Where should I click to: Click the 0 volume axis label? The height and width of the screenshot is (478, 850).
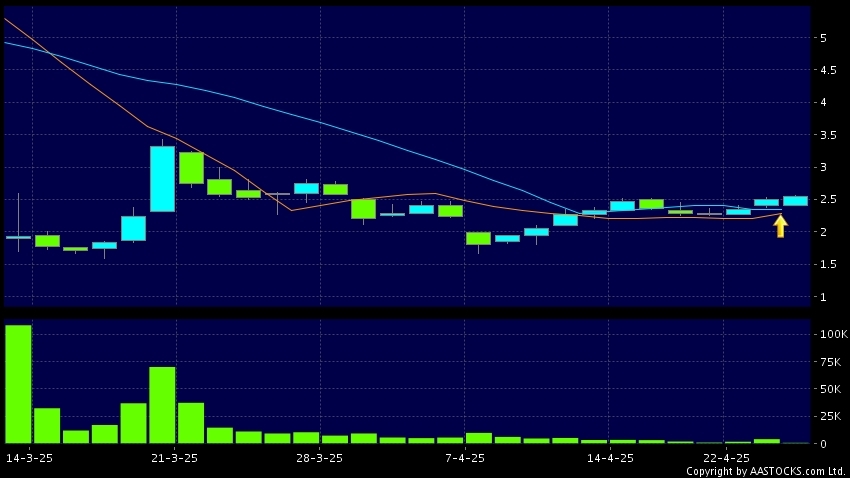tap(823, 444)
